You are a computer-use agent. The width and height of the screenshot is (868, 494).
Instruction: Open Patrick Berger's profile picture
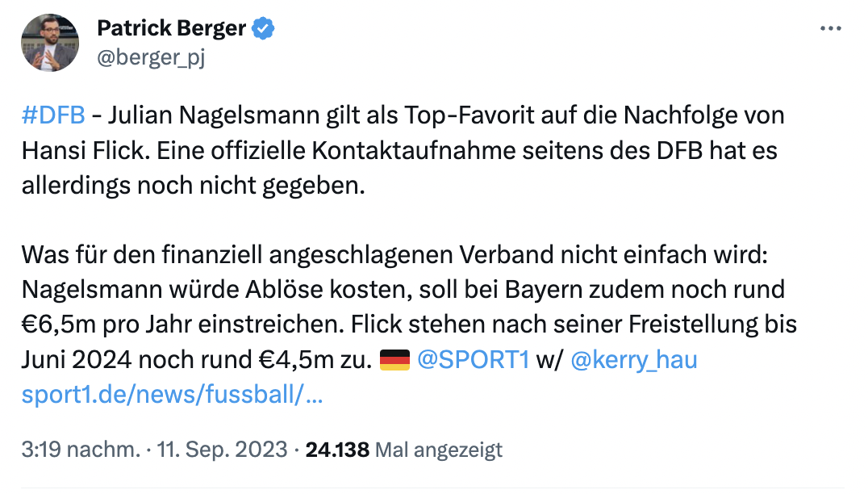pyautogui.click(x=49, y=43)
